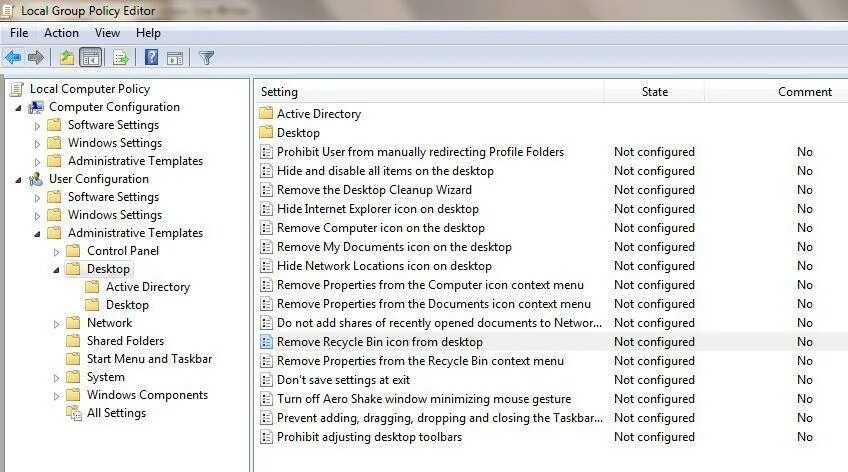
Task: Select 'Turn off Aero Shake window minimizing mouse gesture'
Action: point(424,399)
